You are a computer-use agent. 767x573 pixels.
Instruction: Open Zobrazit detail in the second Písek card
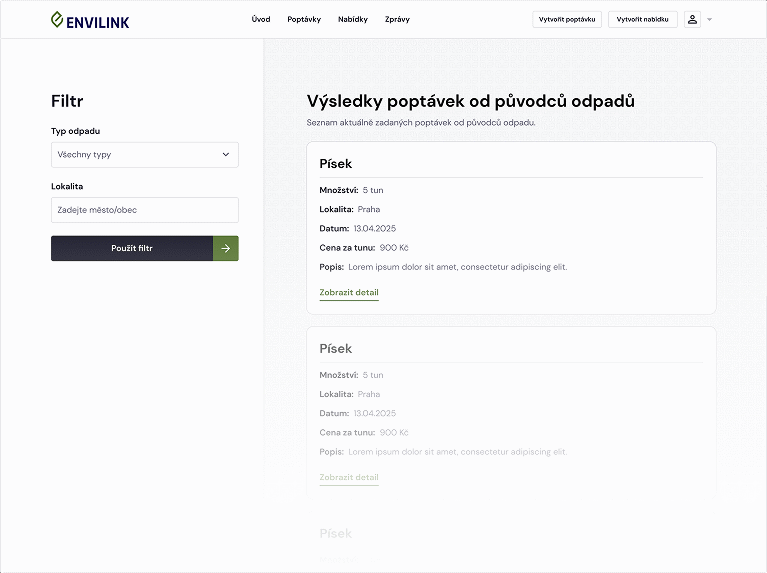pyautogui.click(x=349, y=477)
